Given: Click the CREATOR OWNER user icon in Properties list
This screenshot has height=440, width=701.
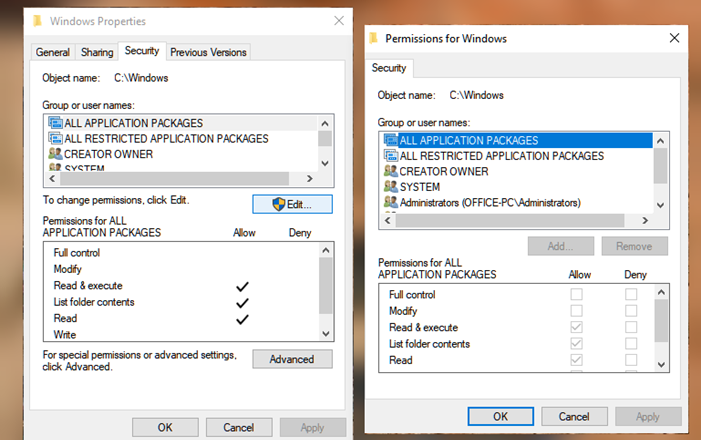Looking at the screenshot, I should coord(55,154).
